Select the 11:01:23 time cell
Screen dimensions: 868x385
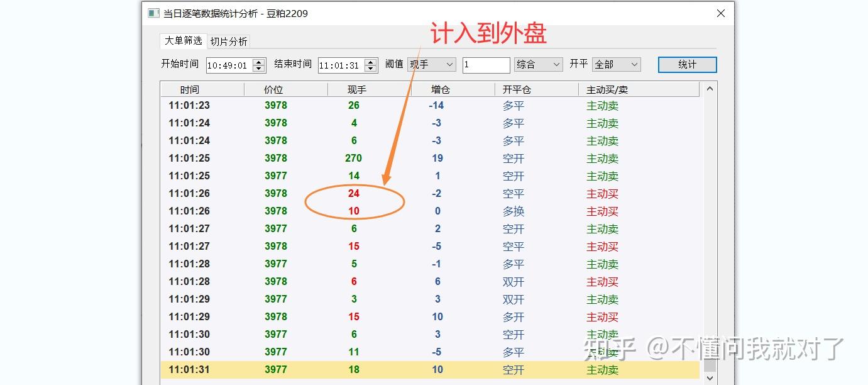click(189, 105)
